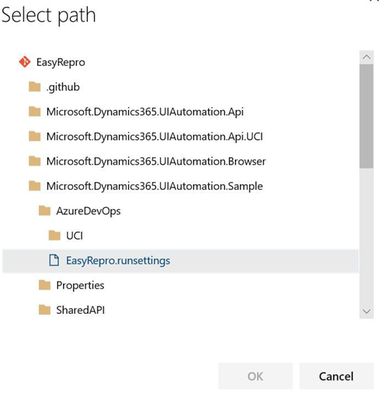Expand the SharedAPI folder label
Viewport: 384px width, 400px height.
click(x=80, y=310)
